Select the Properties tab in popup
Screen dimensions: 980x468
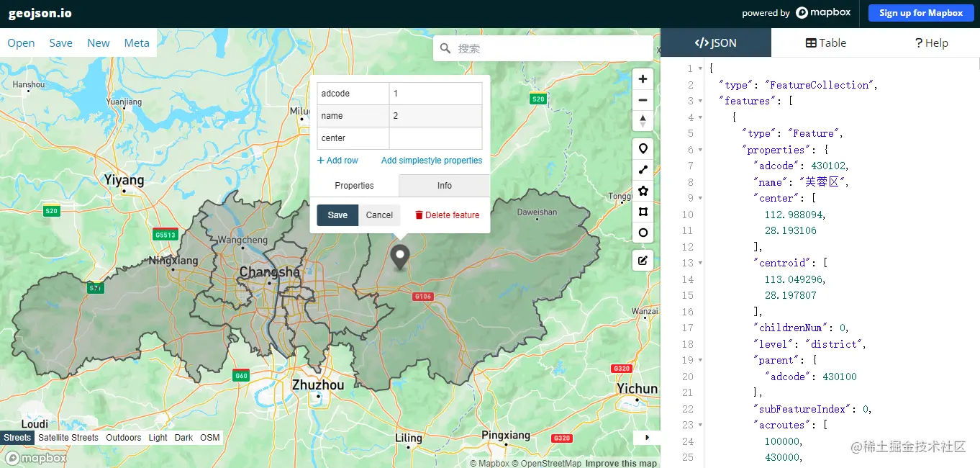pos(354,186)
